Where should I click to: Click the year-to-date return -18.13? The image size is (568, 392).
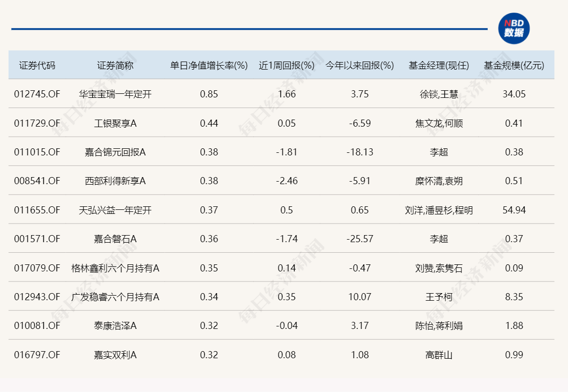pyautogui.click(x=360, y=152)
